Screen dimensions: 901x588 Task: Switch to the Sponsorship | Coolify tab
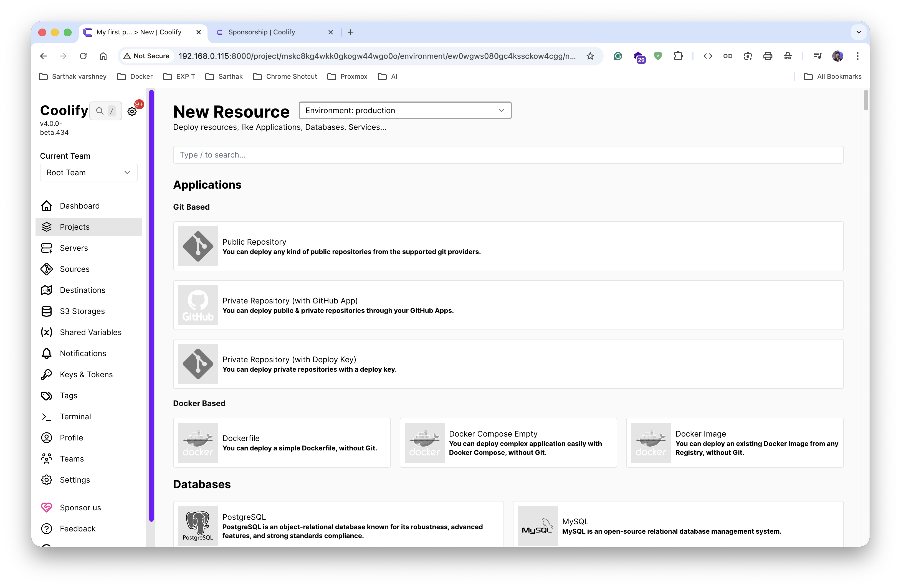click(x=262, y=32)
